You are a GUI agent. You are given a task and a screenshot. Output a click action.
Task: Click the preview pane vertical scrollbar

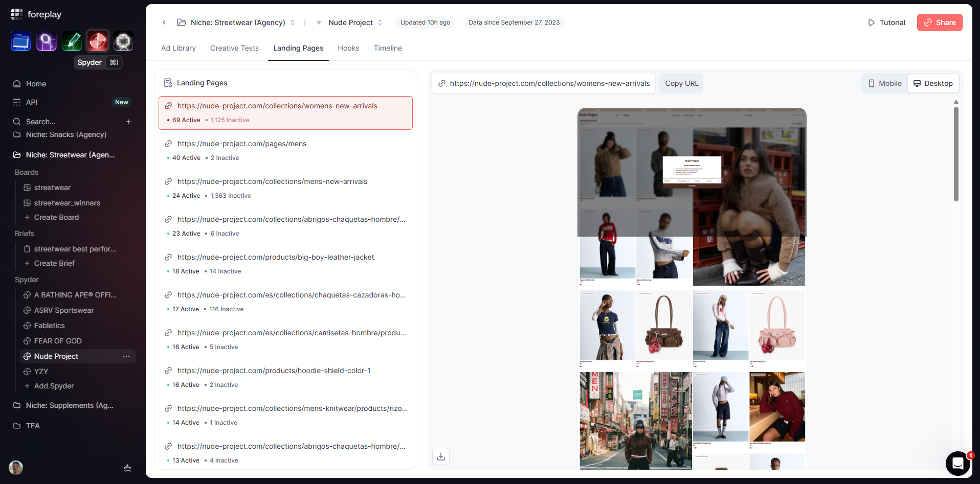956,154
